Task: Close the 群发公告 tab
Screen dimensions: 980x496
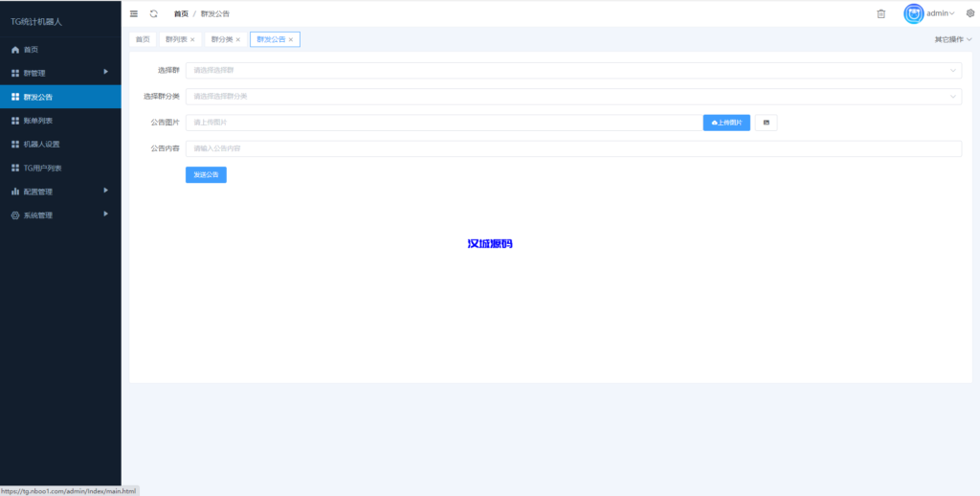Action: click(x=291, y=39)
